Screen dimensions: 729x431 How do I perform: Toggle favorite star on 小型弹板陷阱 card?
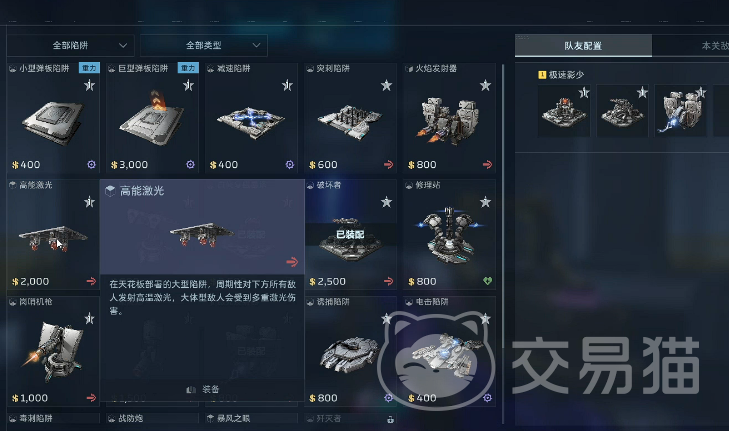tap(89, 86)
